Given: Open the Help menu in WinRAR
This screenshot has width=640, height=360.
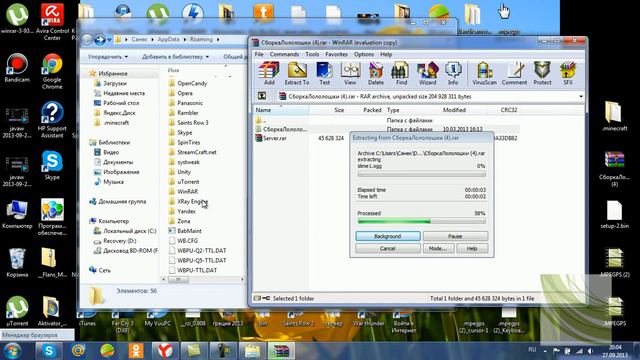Looking at the screenshot, I should (386, 54).
